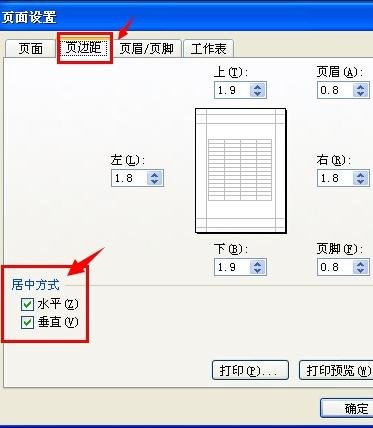The image size is (373, 428).
Task: Confirm with the 确定 button
Action: click(347, 408)
